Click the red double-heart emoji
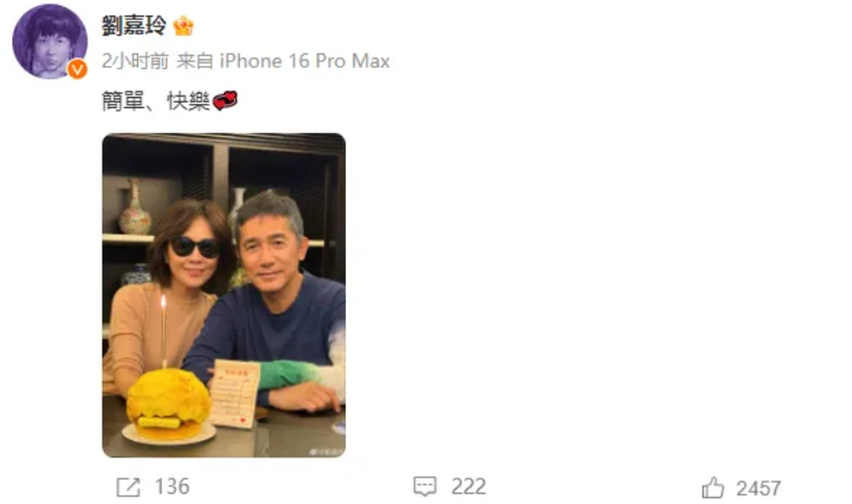The image size is (852, 504). (x=225, y=100)
